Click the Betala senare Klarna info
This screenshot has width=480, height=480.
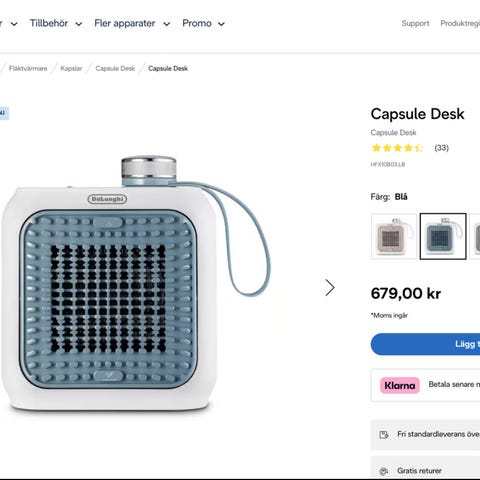coord(454,384)
